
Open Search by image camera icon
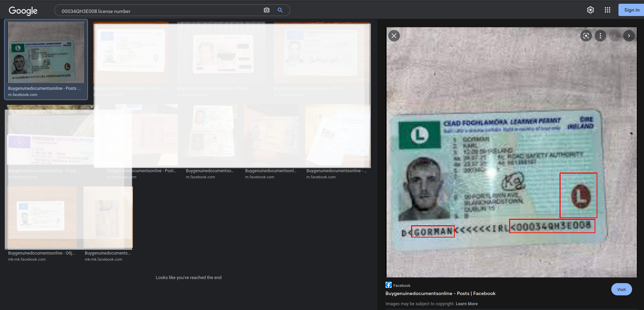pos(267,10)
